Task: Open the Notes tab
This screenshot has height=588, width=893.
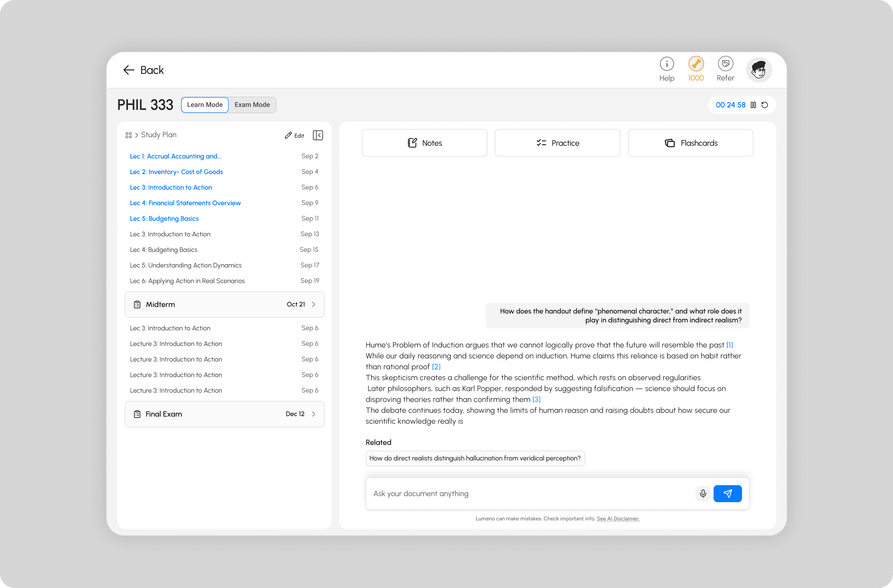Action: click(424, 143)
